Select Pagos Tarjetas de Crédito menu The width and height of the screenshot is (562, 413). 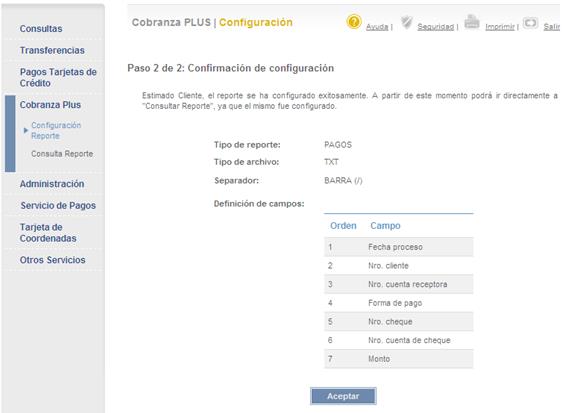point(58,77)
